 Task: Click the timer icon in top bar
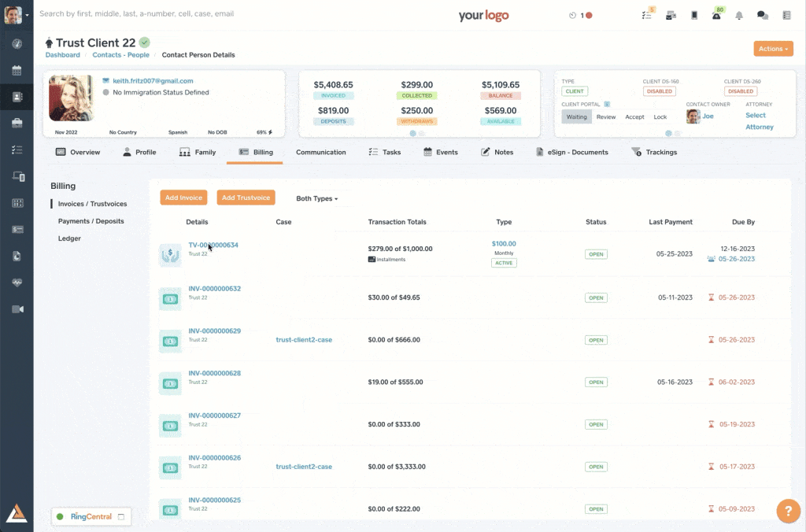click(572, 15)
